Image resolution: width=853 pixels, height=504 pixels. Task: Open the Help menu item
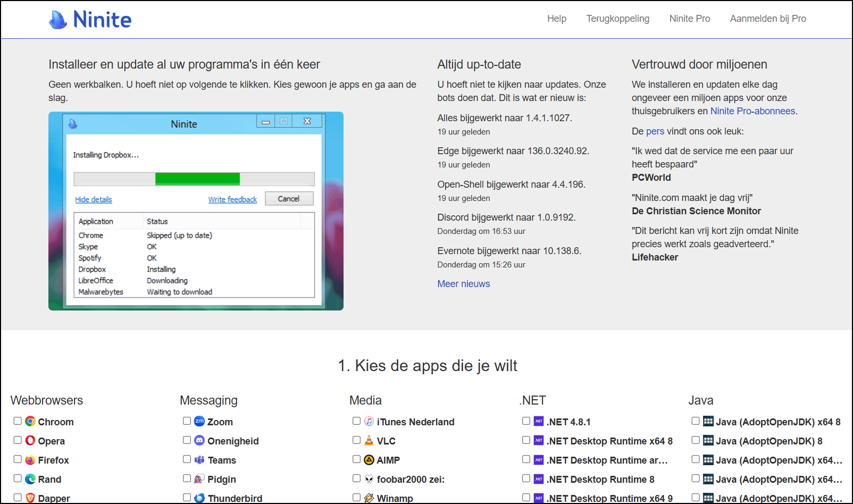[556, 19]
